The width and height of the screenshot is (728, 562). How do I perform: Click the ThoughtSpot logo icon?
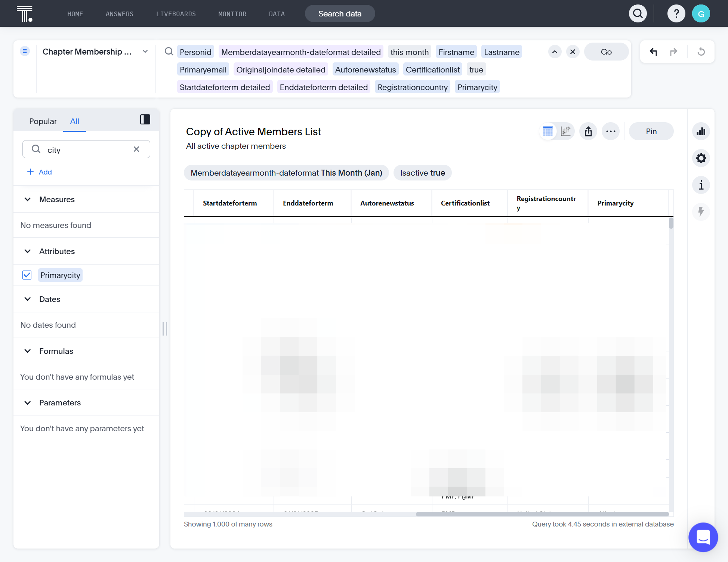[x=25, y=14]
